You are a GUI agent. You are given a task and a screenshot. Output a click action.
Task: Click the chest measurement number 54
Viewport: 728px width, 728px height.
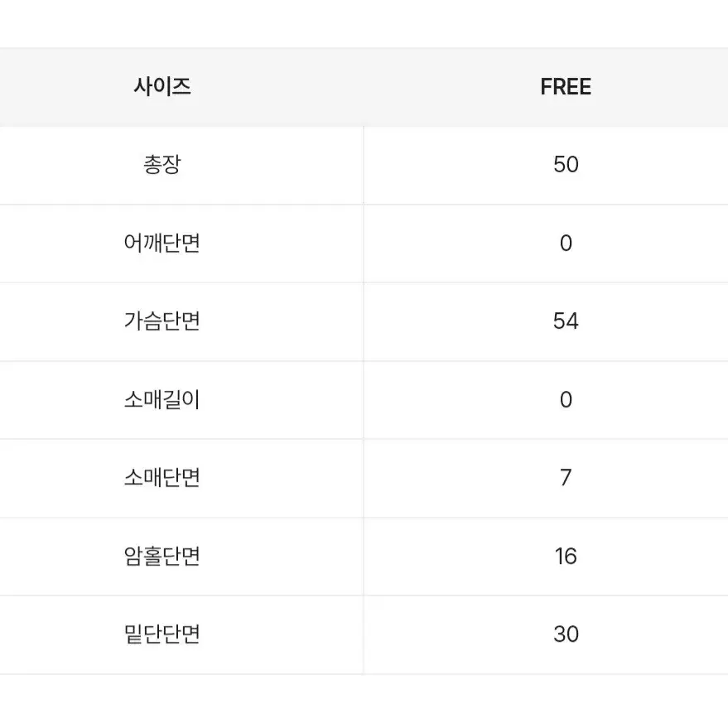pyautogui.click(x=566, y=321)
